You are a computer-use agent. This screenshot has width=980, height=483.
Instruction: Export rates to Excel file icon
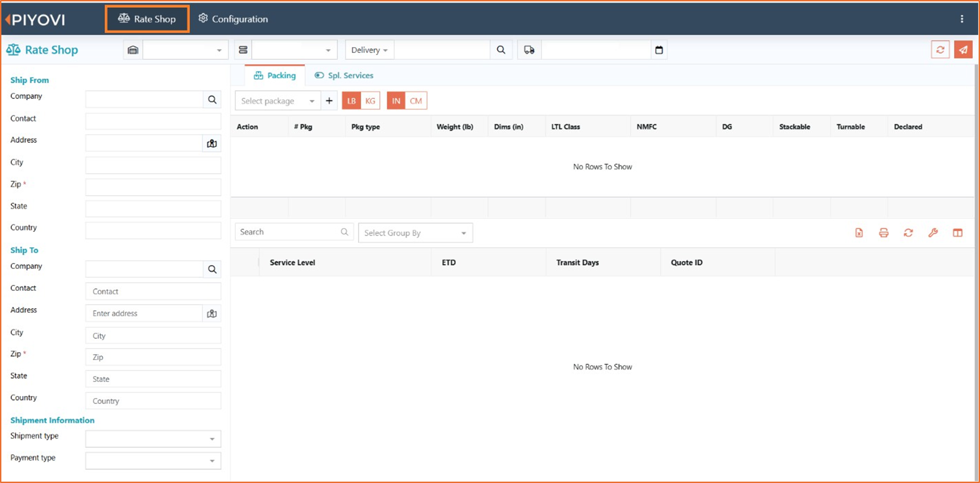(x=859, y=233)
